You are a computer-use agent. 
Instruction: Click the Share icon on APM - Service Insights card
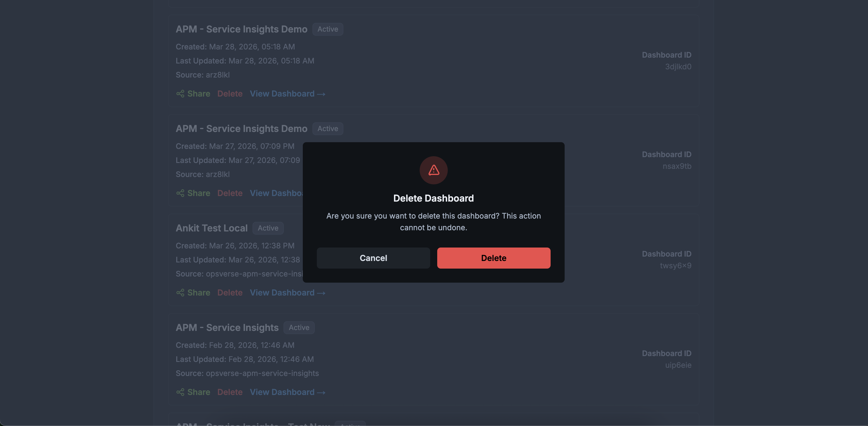tap(180, 392)
